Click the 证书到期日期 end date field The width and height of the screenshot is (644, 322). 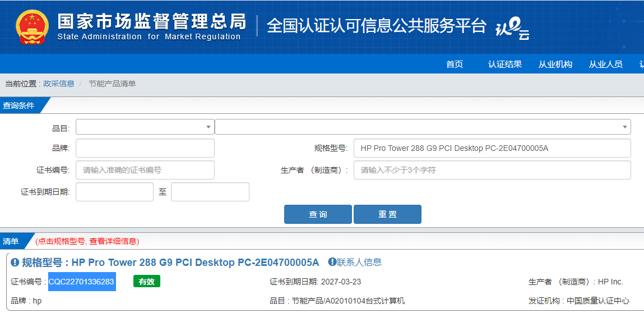pos(210,192)
